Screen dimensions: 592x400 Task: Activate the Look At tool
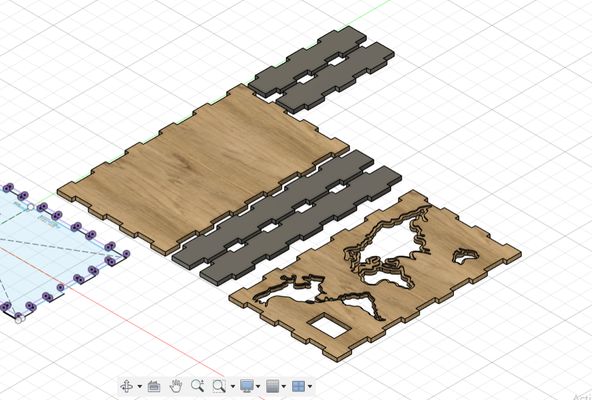pyautogui.click(x=154, y=386)
